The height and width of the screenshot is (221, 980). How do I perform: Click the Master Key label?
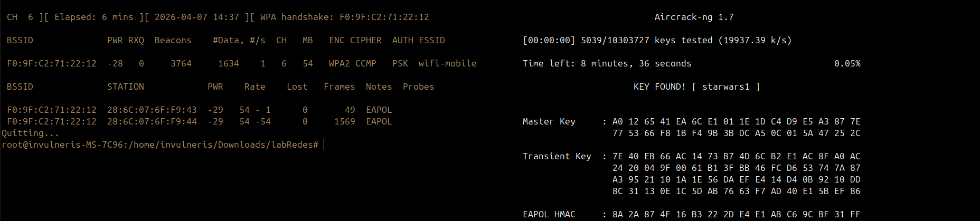(549, 121)
